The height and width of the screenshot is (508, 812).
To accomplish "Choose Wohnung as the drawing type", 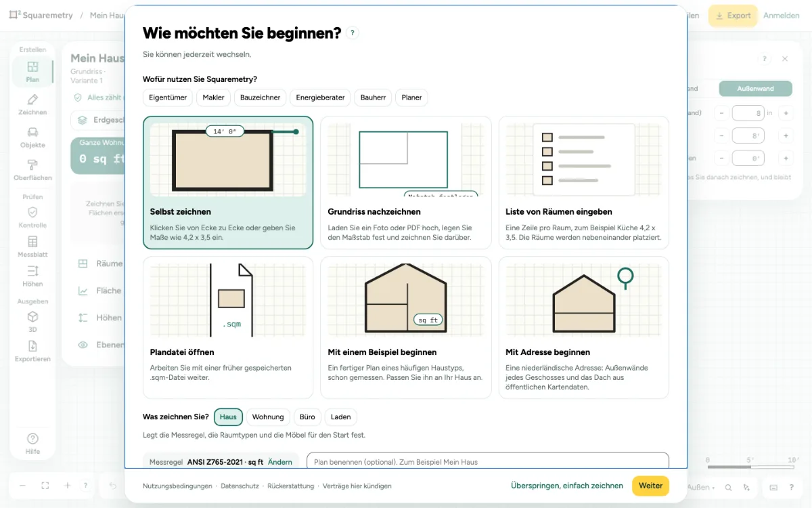I will 268,417.
